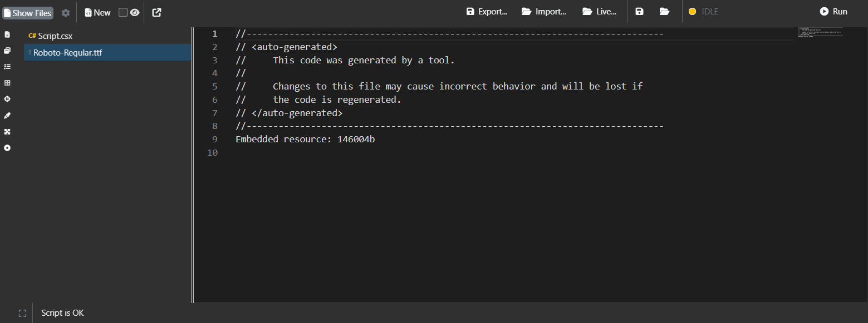The width and height of the screenshot is (868, 323).
Task: Open the Import... dialog
Action: click(544, 12)
